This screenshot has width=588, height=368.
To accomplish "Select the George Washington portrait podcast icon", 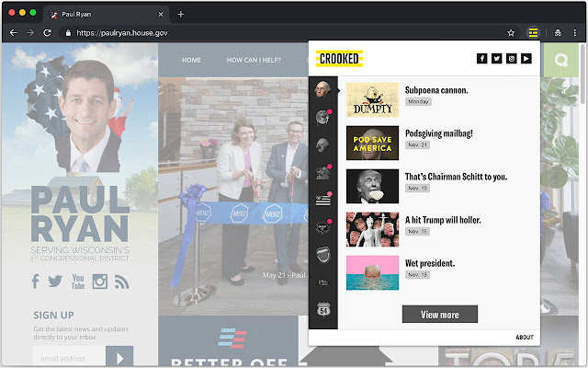I will 322,90.
